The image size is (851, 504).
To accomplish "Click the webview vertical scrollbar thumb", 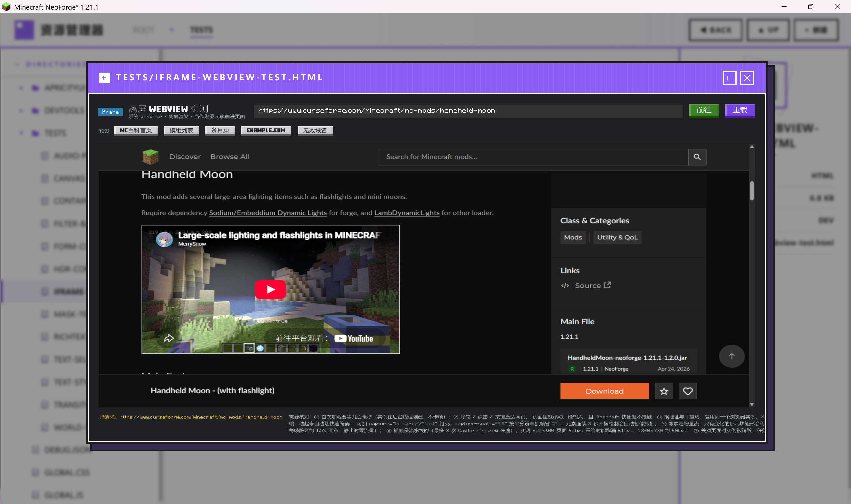I will tap(752, 191).
